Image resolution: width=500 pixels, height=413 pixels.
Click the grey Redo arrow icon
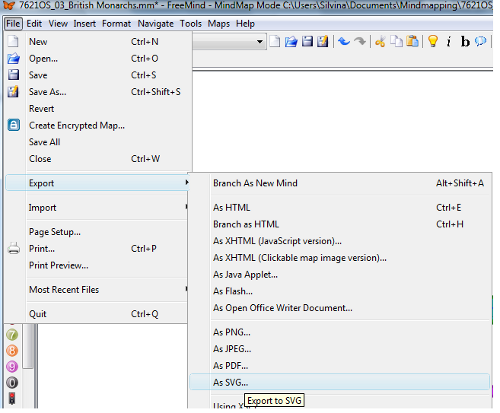(360, 42)
